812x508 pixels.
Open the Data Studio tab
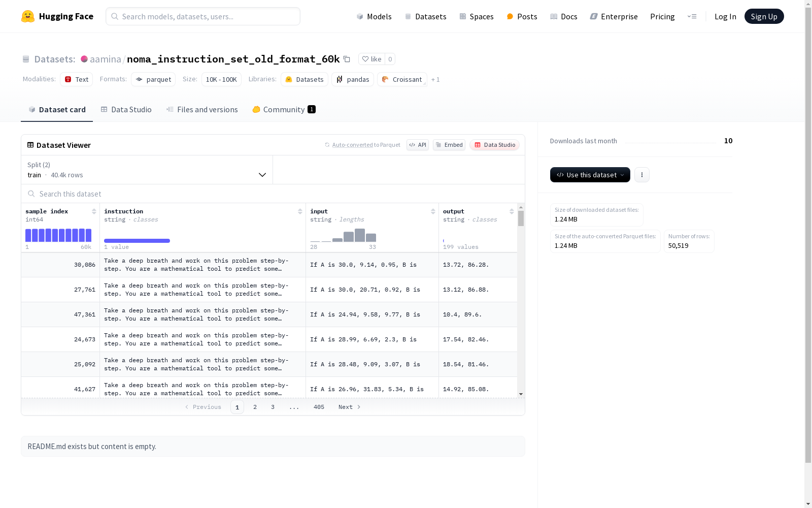pyautogui.click(x=126, y=109)
